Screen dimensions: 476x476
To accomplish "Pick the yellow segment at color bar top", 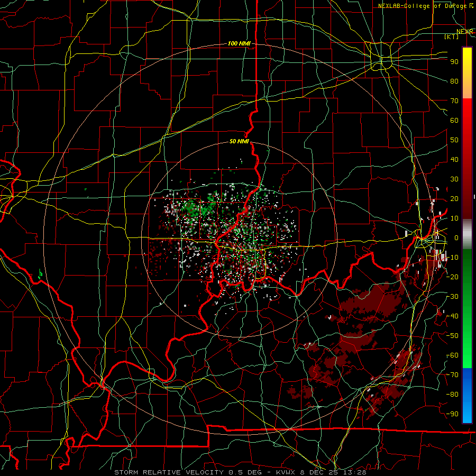I will (467, 59).
